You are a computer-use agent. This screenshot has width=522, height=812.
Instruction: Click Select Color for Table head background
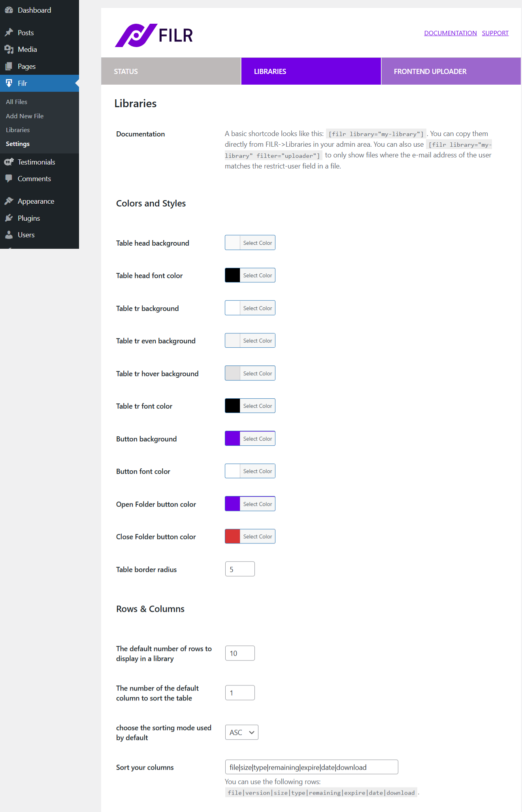click(257, 243)
